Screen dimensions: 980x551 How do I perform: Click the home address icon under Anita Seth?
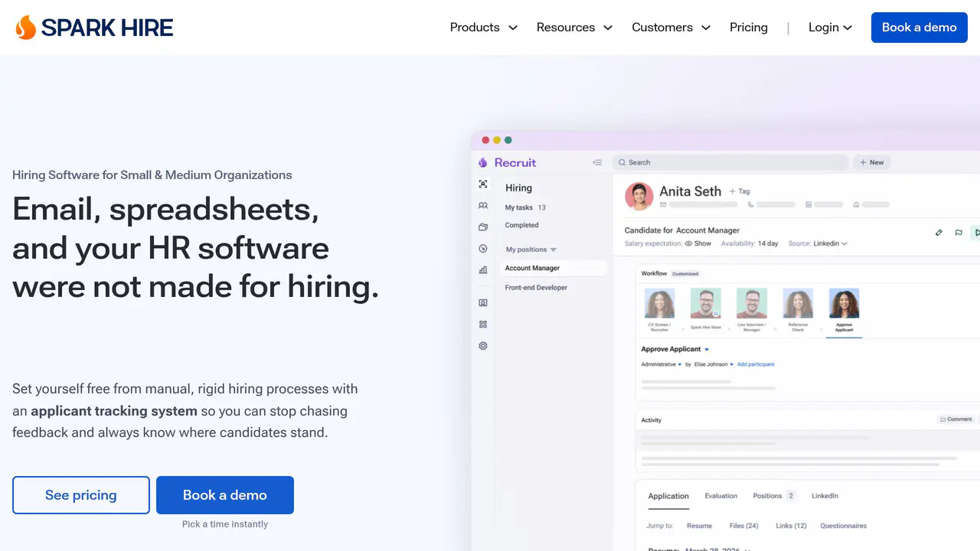click(856, 204)
